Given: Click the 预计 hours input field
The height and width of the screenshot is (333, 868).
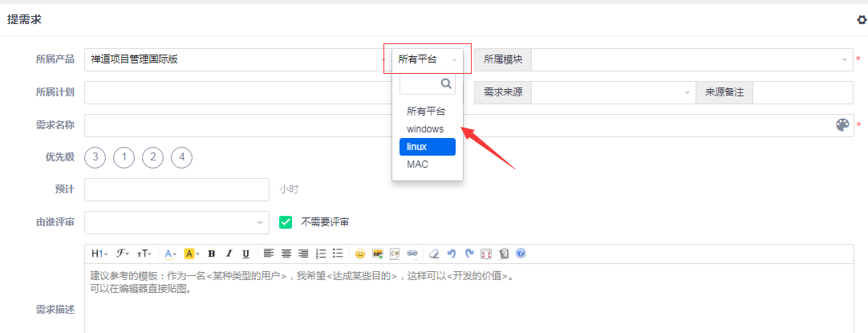Looking at the screenshot, I should pyautogui.click(x=176, y=189).
